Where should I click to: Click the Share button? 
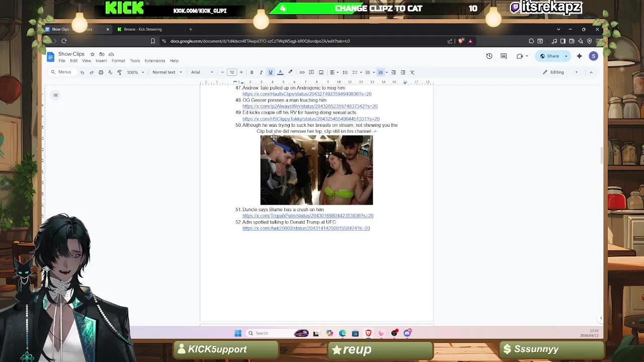coord(549,56)
